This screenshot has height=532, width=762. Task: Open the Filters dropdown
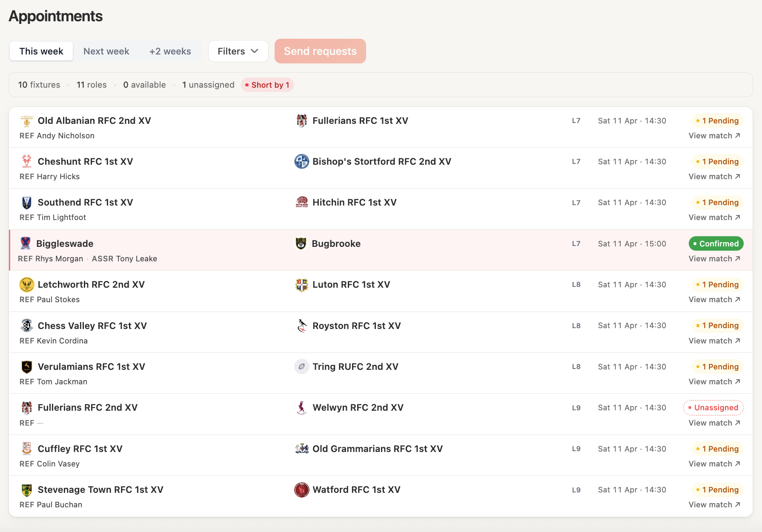pos(238,51)
